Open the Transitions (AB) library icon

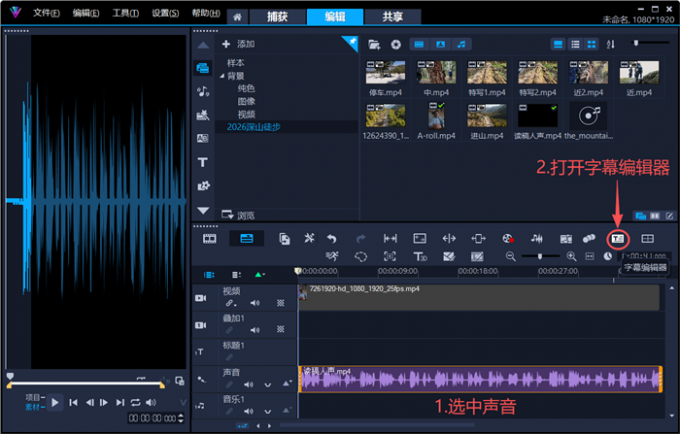[203, 138]
